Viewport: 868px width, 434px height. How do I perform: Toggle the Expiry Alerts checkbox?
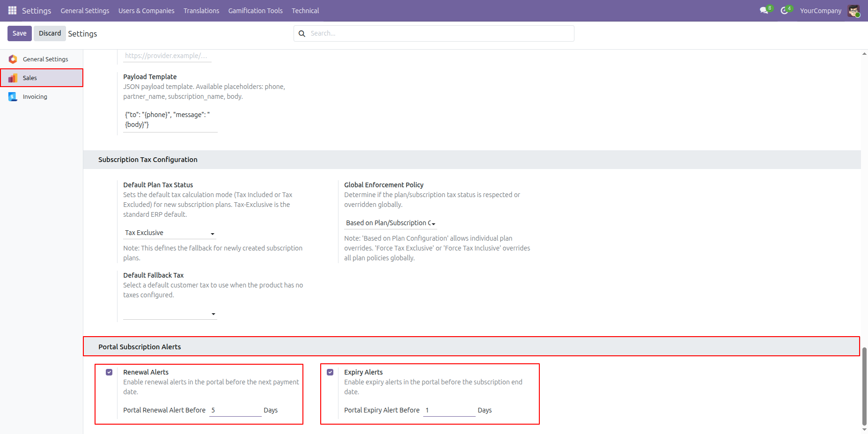click(x=330, y=372)
